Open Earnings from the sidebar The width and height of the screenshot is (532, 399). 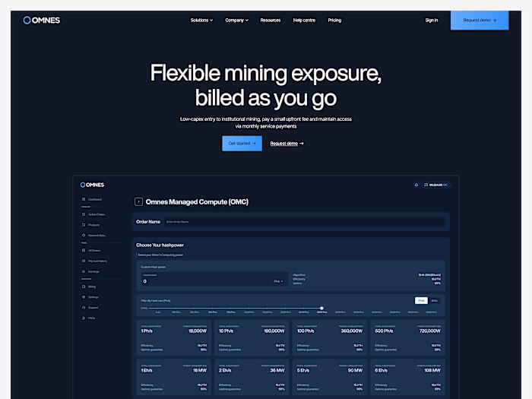pyautogui.click(x=90, y=271)
